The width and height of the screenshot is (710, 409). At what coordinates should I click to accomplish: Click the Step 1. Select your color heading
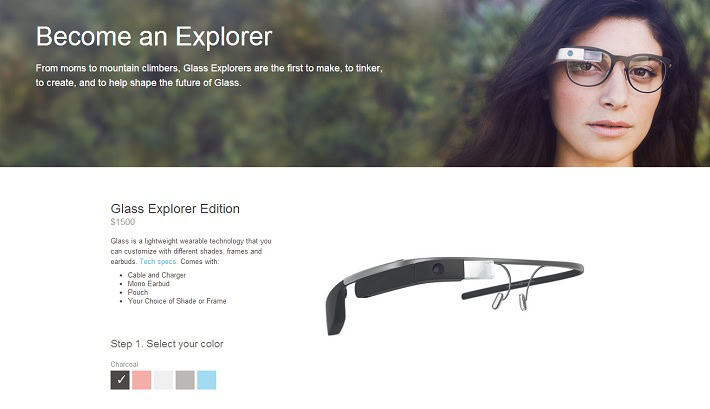coord(167,344)
